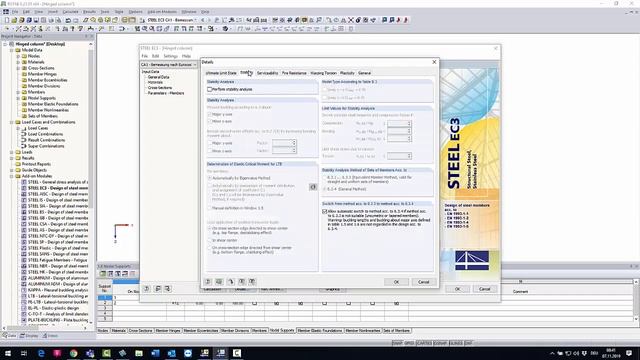Screen dimensions: 640x360
Task: Click the Compression limit value spinner field
Action: tap(399, 123)
